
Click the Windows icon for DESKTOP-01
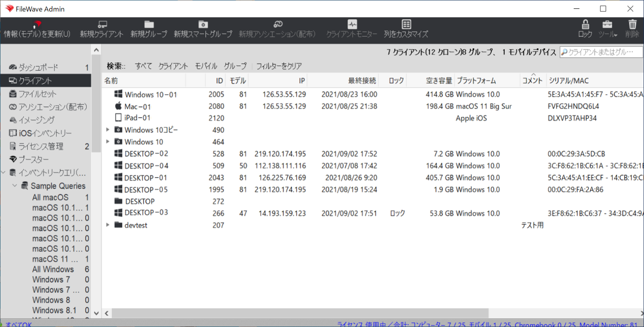[118, 178]
